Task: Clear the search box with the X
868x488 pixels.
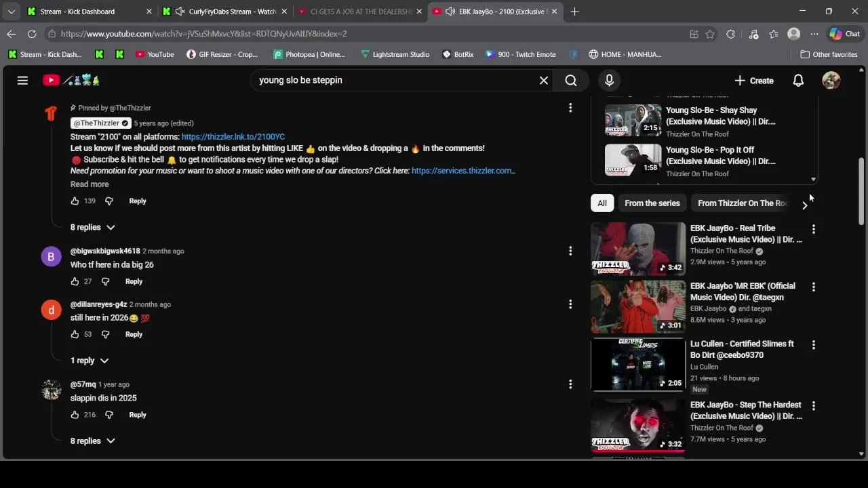Action: point(544,80)
